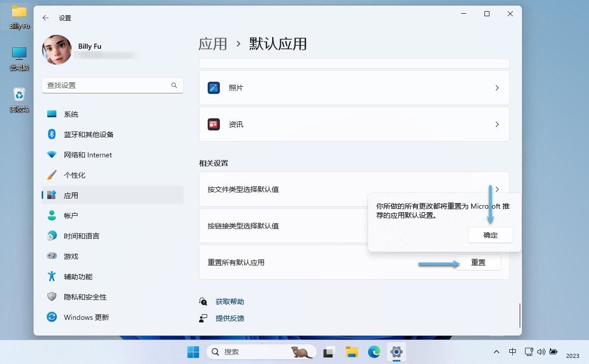Click the 查找设置 search field
Viewport: 589px width, 364px height.
tap(107, 85)
